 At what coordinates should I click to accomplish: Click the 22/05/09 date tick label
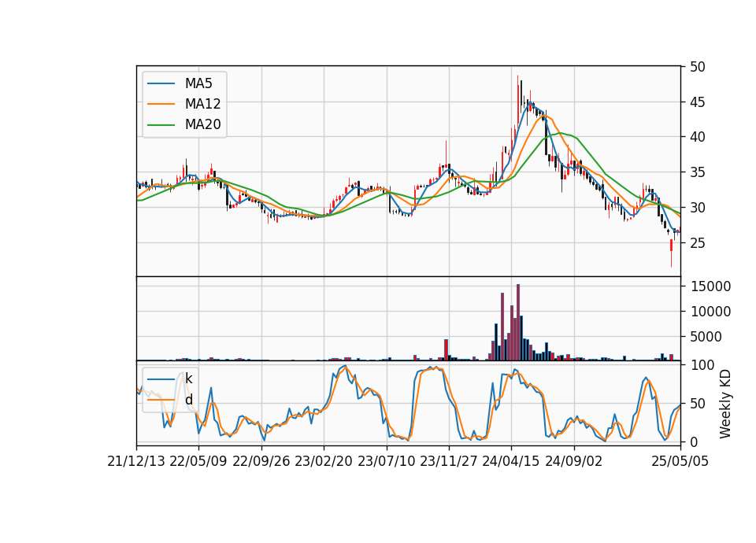[198, 462]
